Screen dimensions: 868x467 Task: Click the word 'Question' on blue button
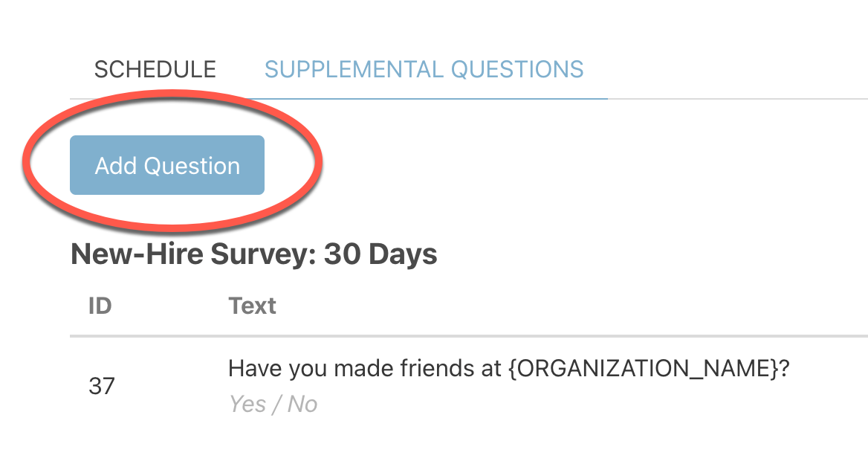point(192,166)
